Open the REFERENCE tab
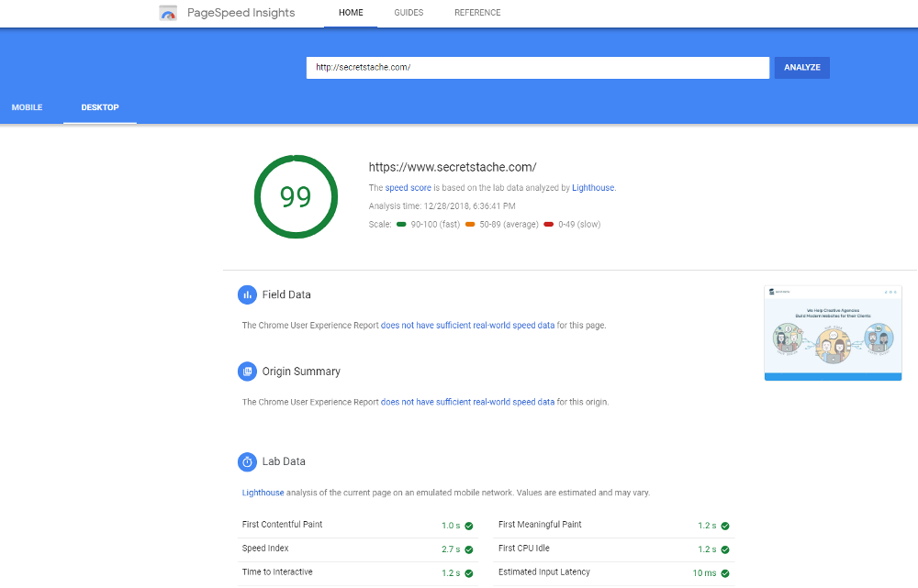This screenshot has width=918, height=588. point(477,13)
